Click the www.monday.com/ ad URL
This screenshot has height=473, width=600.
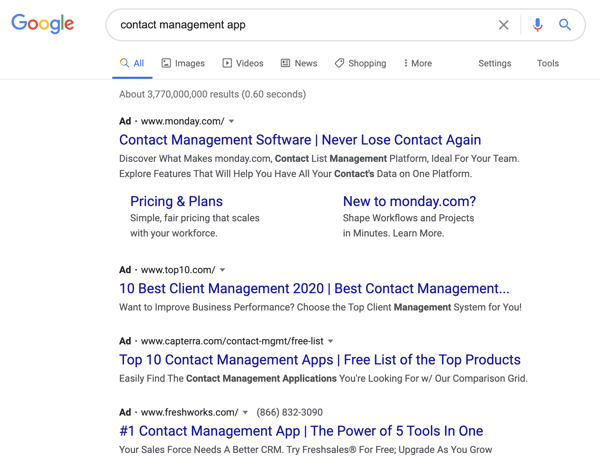coord(183,121)
